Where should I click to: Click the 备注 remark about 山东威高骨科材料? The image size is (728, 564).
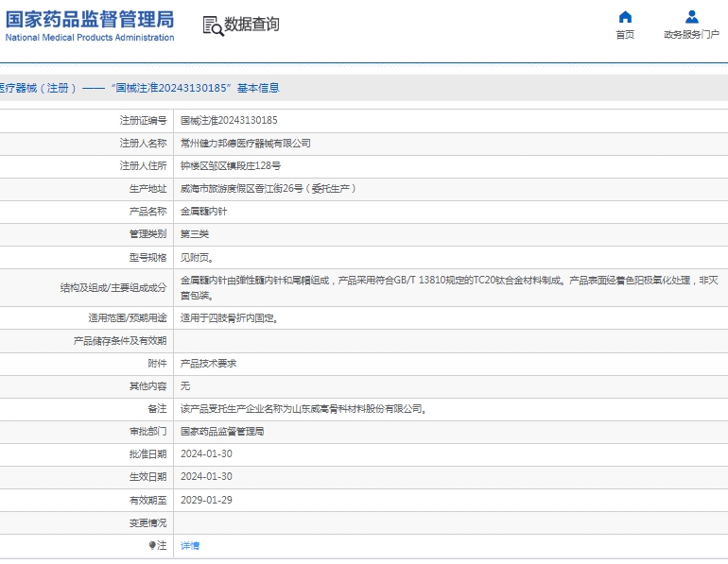pyautogui.click(x=303, y=409)
